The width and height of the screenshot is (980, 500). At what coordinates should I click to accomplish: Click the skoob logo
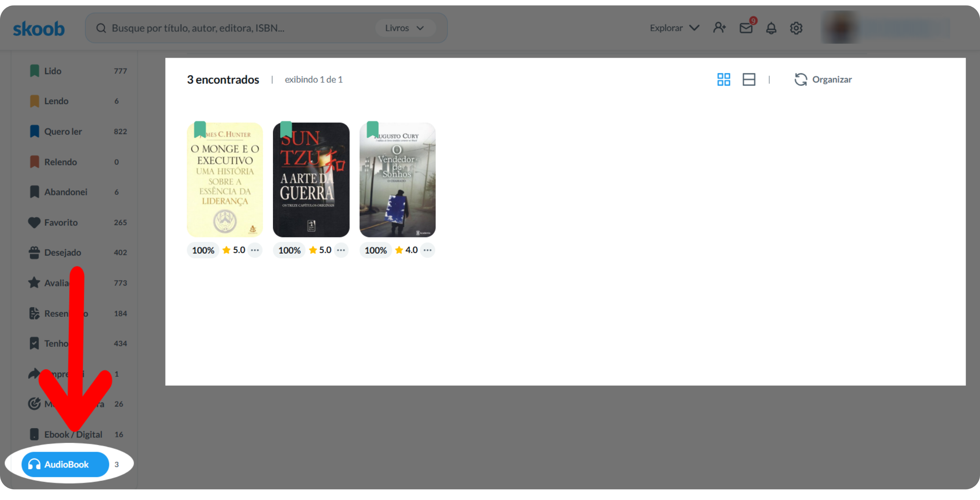[x=39, y=28]
